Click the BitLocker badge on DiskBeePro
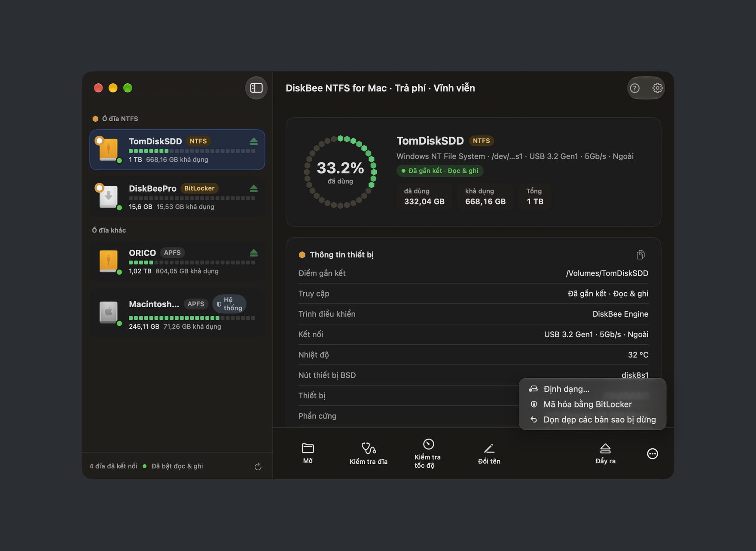 [x=199, y=188]
